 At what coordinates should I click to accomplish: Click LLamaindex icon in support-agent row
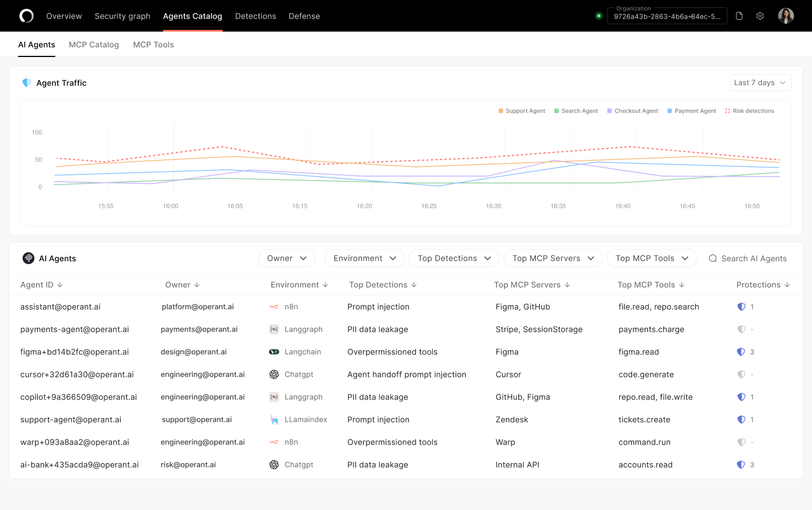[274, 420]
